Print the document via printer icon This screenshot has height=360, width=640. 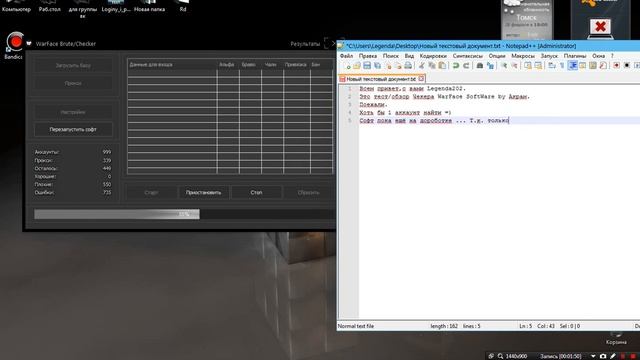[408, 66]
